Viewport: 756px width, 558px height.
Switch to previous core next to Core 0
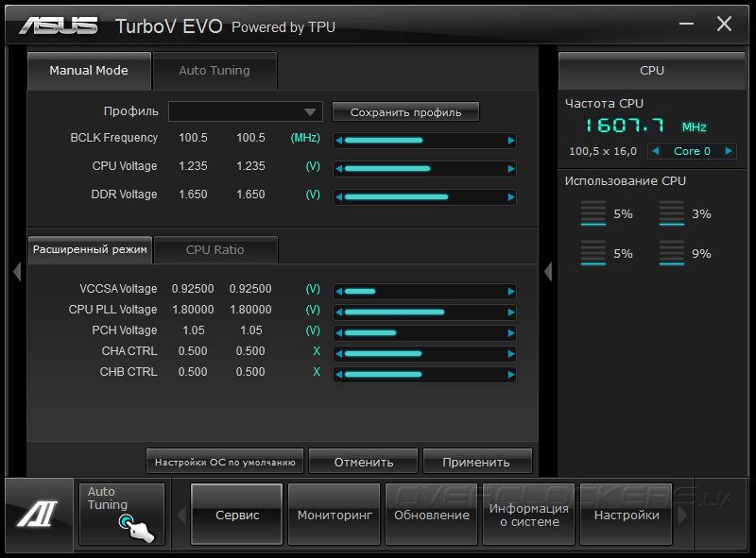coord(655,151)
